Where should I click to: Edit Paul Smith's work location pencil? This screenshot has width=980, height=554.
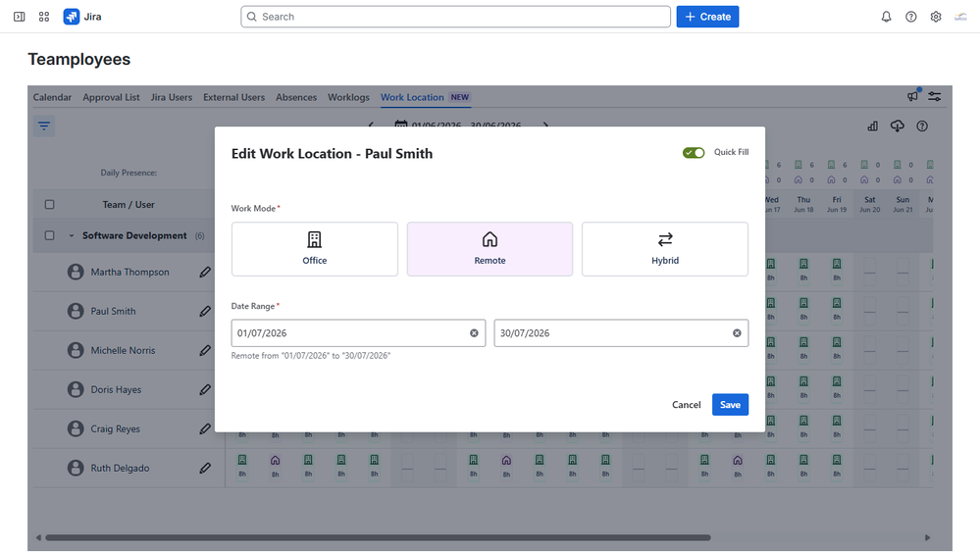(x=205, y=311)
